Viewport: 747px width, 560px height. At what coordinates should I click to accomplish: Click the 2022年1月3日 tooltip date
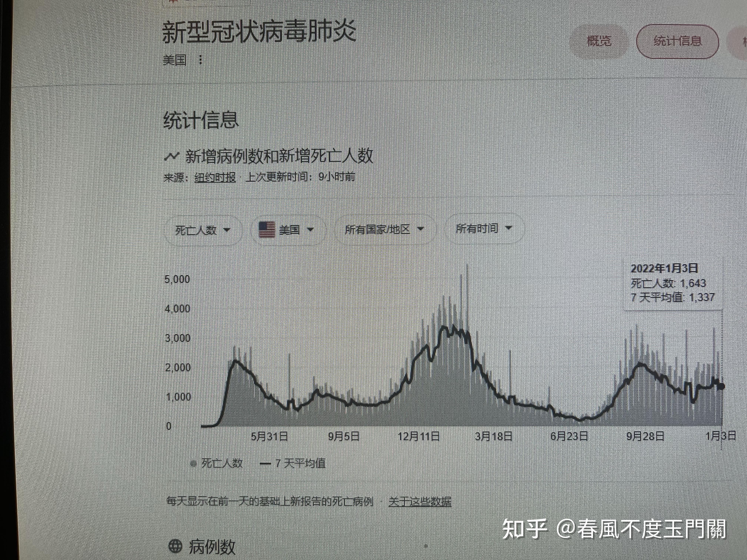[664, 268]
